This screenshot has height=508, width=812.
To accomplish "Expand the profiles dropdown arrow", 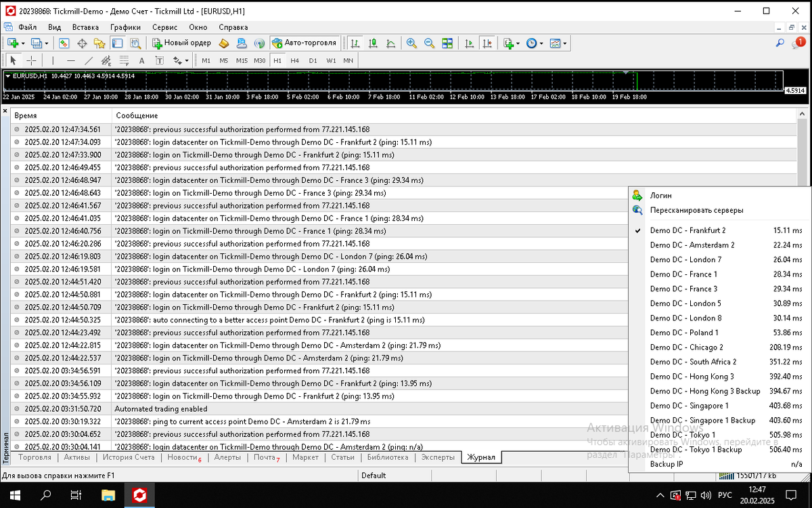I will coord(46,43).
